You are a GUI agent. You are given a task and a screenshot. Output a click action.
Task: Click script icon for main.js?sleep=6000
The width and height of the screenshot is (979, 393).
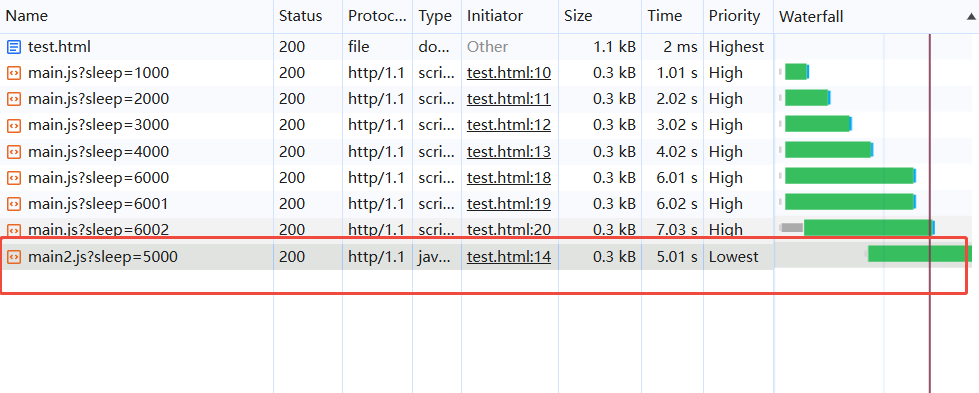pyautogui.click(x=14, y=178)
